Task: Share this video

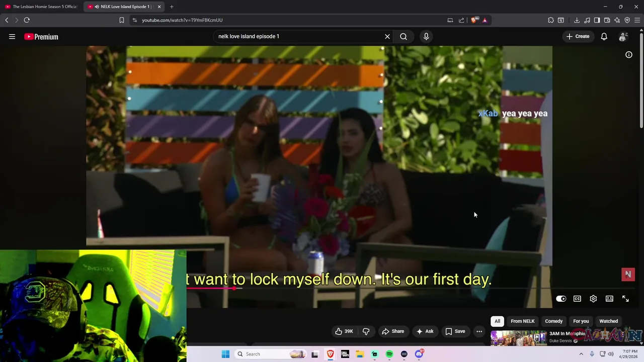Action: pyautogui.click(x=393, y=331)
